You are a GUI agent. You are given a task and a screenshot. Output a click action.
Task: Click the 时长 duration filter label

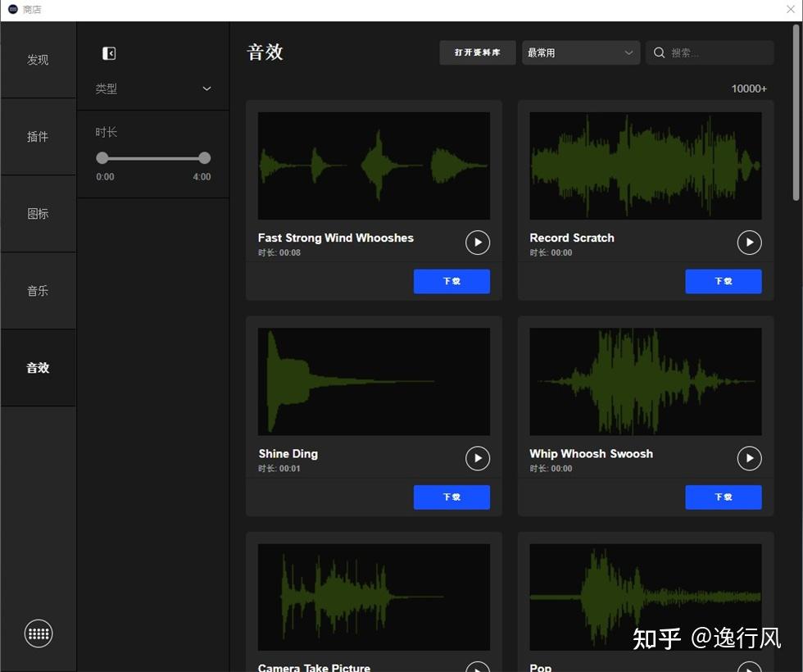point(106,132)
